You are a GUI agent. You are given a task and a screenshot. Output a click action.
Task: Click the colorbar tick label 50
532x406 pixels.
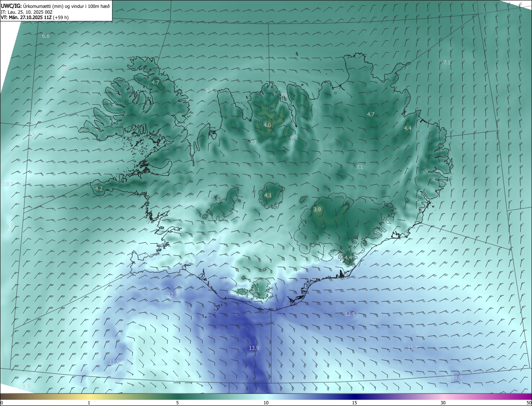529,403
